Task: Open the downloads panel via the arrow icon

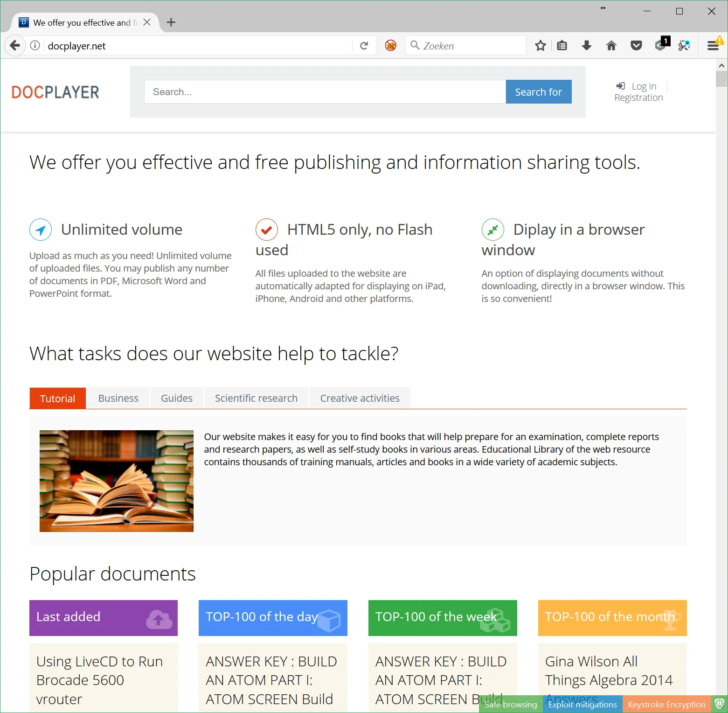Action: (x=586, y=45)
